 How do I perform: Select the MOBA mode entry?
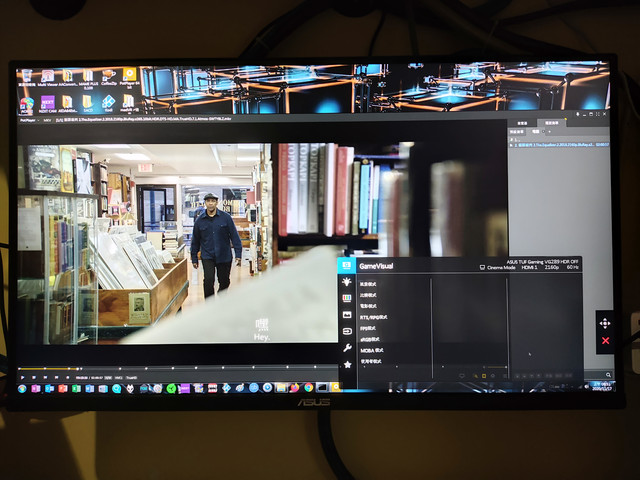372,350
